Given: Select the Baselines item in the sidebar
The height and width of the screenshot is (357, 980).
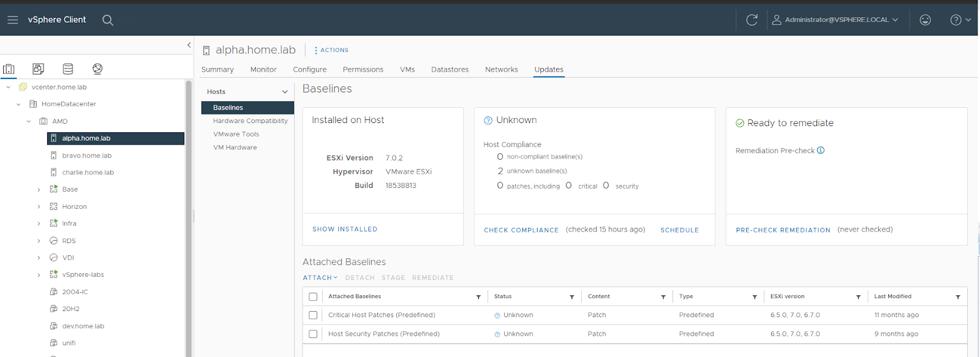Looking at the screenshot, I should click(x=247, y=108).
